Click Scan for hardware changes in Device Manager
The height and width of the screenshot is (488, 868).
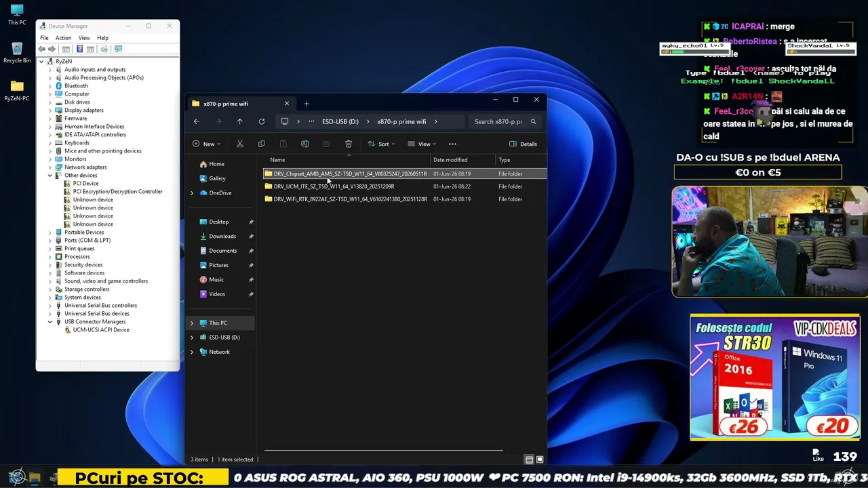(118, 49)
